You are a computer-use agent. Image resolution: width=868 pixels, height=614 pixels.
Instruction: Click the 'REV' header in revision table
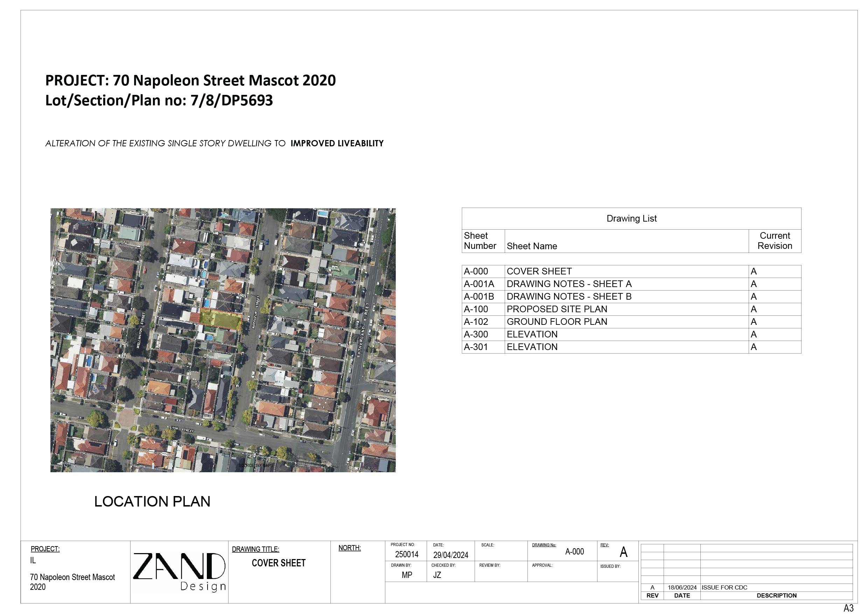coord(652,595)
